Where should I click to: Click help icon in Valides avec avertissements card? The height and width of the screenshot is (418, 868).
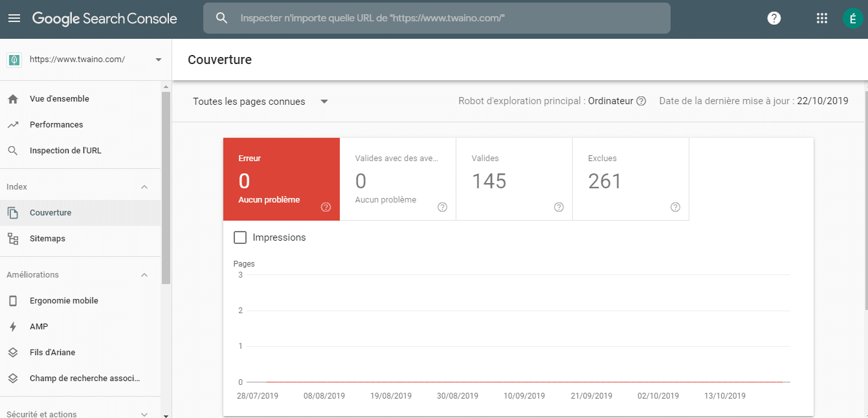coord(442,207)
